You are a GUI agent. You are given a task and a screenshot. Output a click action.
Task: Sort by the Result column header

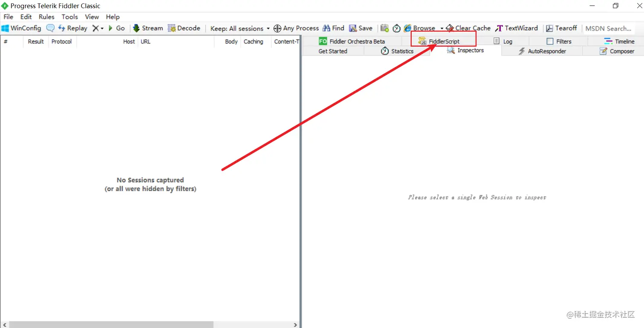36,41
